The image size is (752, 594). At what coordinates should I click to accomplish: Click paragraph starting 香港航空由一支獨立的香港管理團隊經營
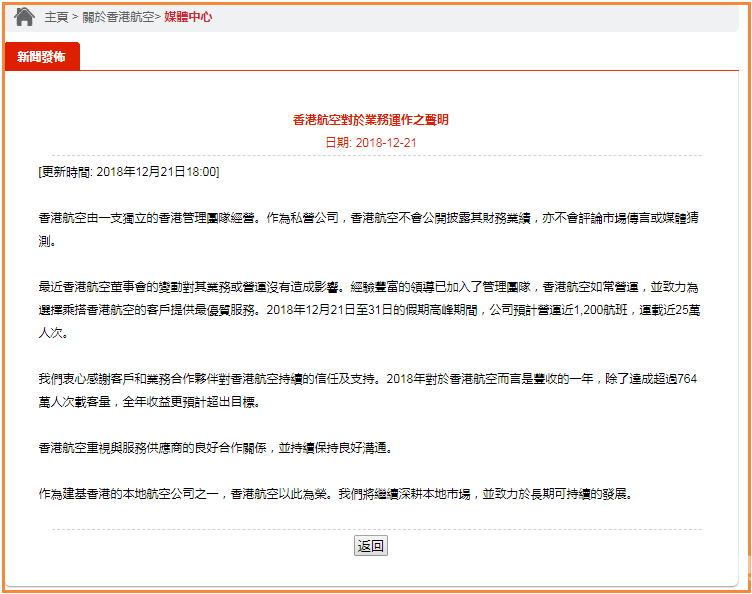(x=368, y=229)
